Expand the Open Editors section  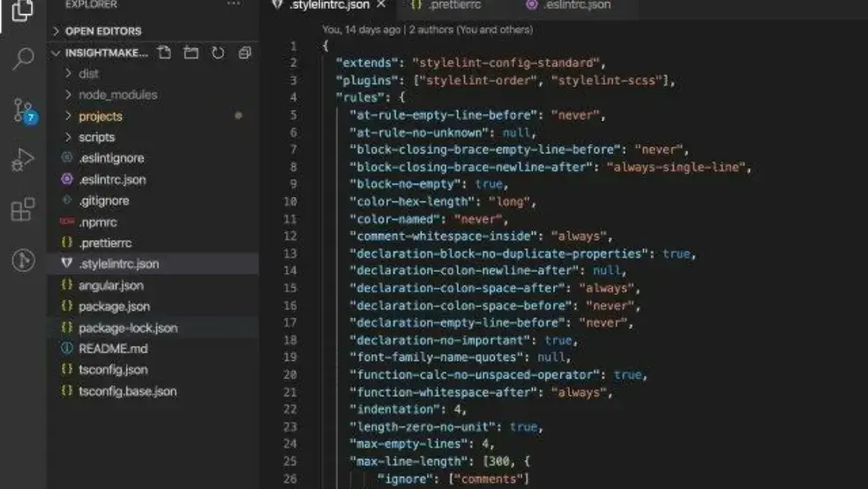pyautogui.click(x=103, y=31)
